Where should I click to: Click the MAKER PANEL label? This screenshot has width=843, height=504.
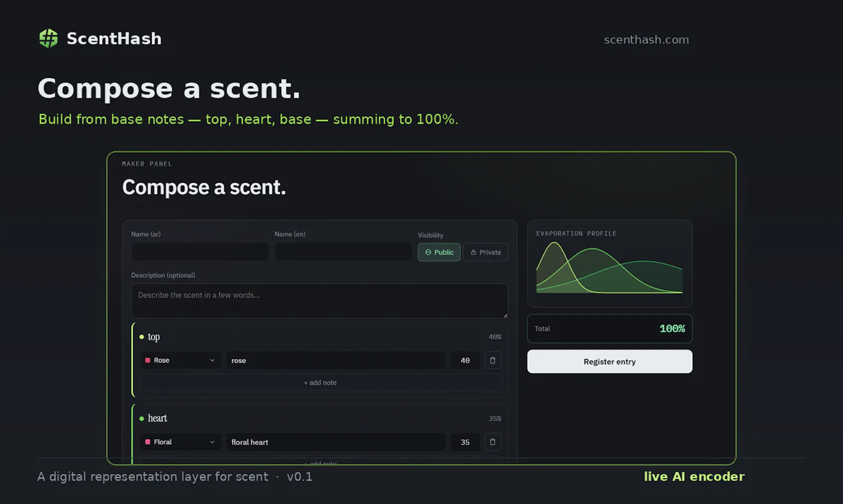tap(147, 164)
